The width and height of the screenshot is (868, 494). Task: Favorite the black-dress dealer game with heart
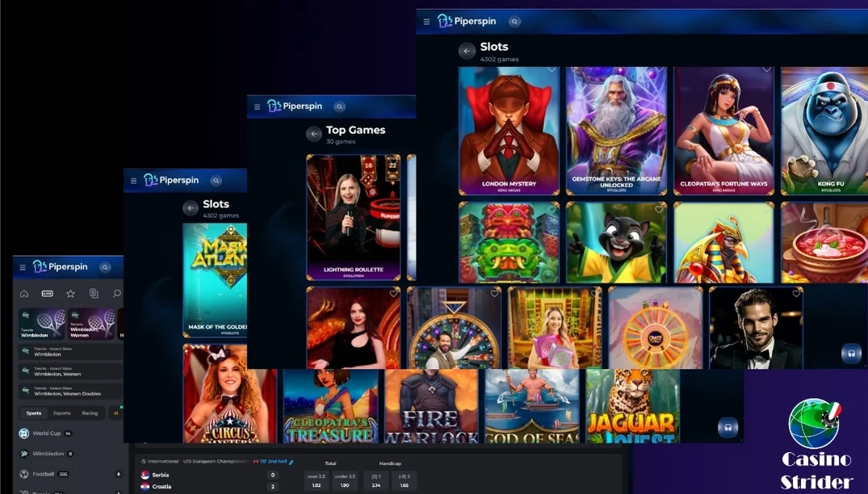coord(393,293)
